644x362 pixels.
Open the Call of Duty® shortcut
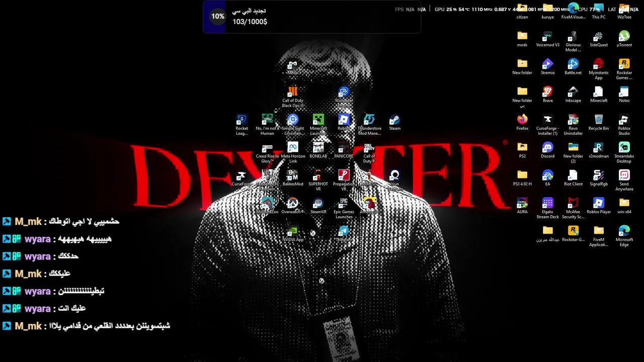(x=369, y=153)
